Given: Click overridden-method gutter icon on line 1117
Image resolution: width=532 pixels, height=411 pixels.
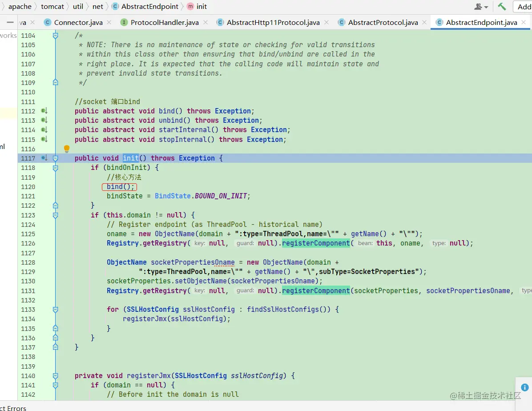Looking at the screenshot, I should click(44, 158).
